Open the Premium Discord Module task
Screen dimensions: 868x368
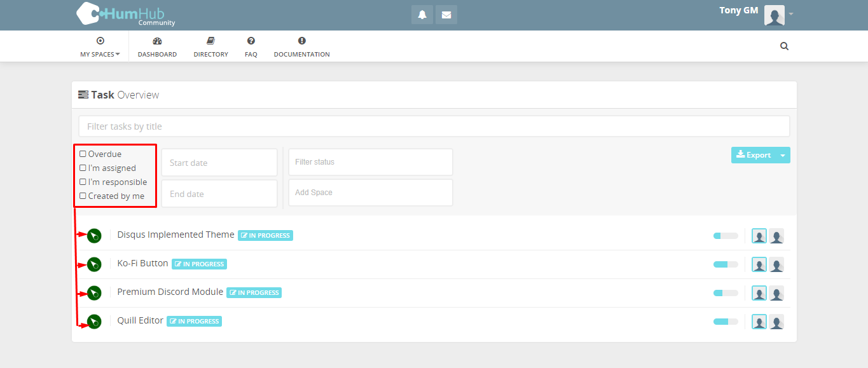click(x=170, y=291)
